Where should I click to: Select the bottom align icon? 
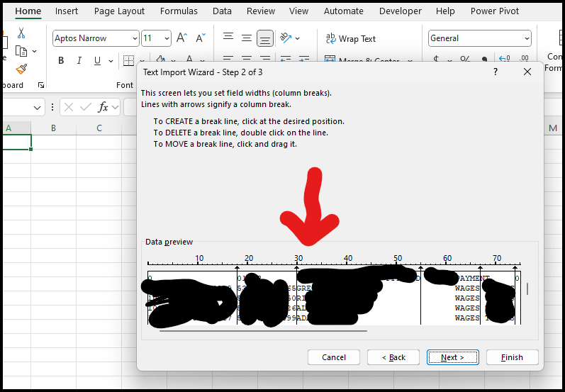(265, 38)
